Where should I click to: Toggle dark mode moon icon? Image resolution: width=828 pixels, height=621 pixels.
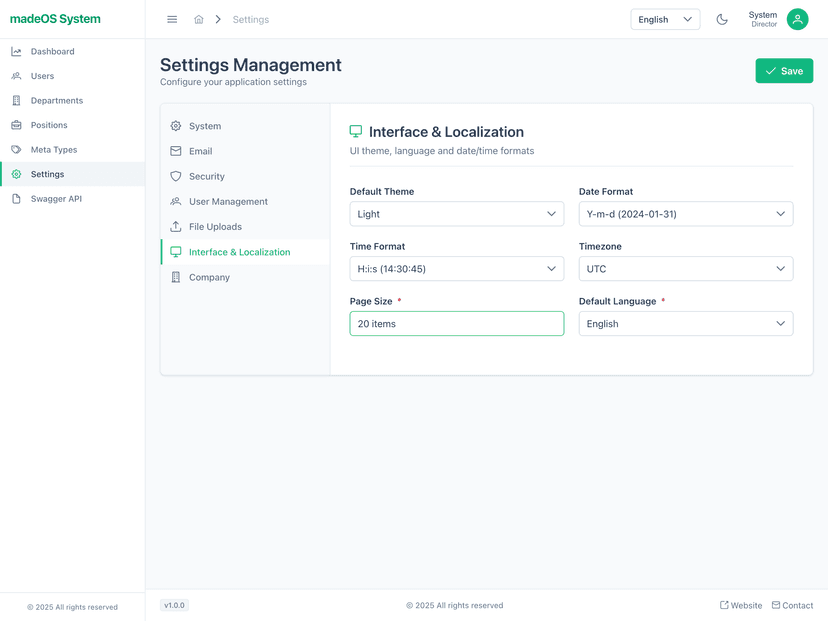pos(722,20)
